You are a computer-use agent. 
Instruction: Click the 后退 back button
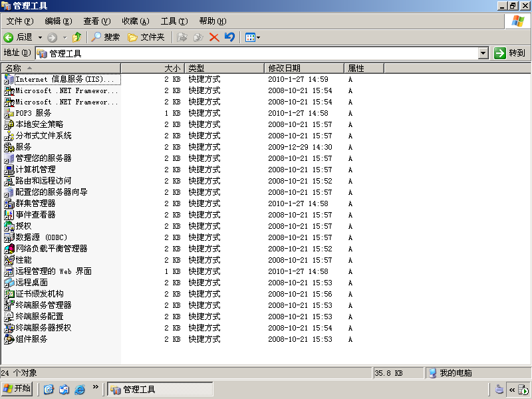click(x=19, y=37)
